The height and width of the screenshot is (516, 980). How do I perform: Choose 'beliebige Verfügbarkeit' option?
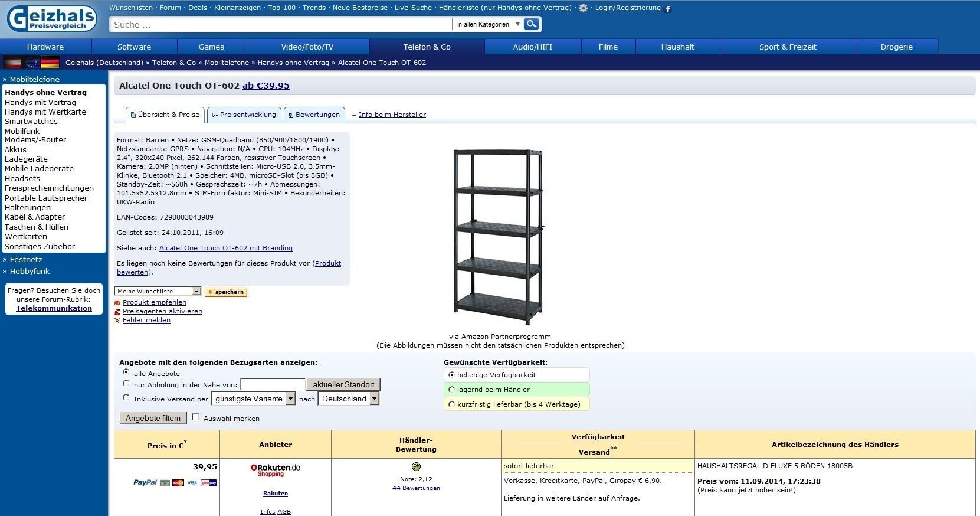(452, 374)
